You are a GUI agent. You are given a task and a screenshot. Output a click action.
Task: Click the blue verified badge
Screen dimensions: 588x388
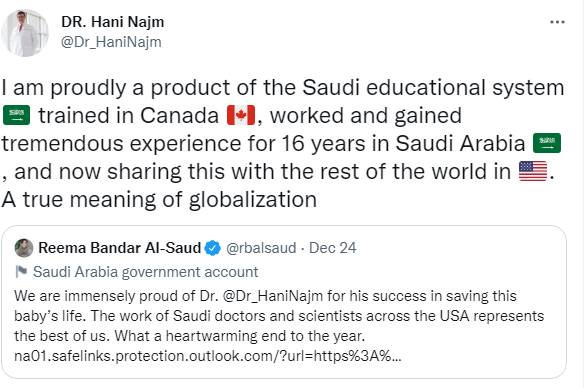point(213,248)
